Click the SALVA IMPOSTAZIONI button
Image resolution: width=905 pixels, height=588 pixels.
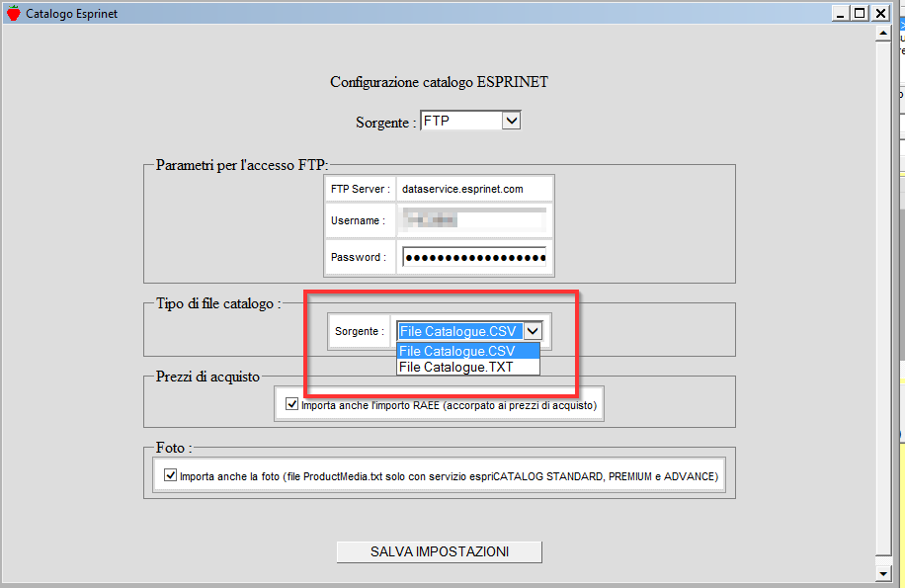pos(440,551)
